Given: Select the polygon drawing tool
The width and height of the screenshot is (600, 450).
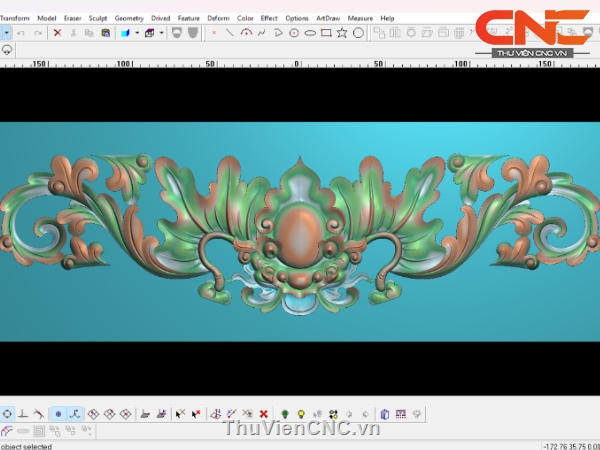Looking at the screenshot, I should pos(278,32).
